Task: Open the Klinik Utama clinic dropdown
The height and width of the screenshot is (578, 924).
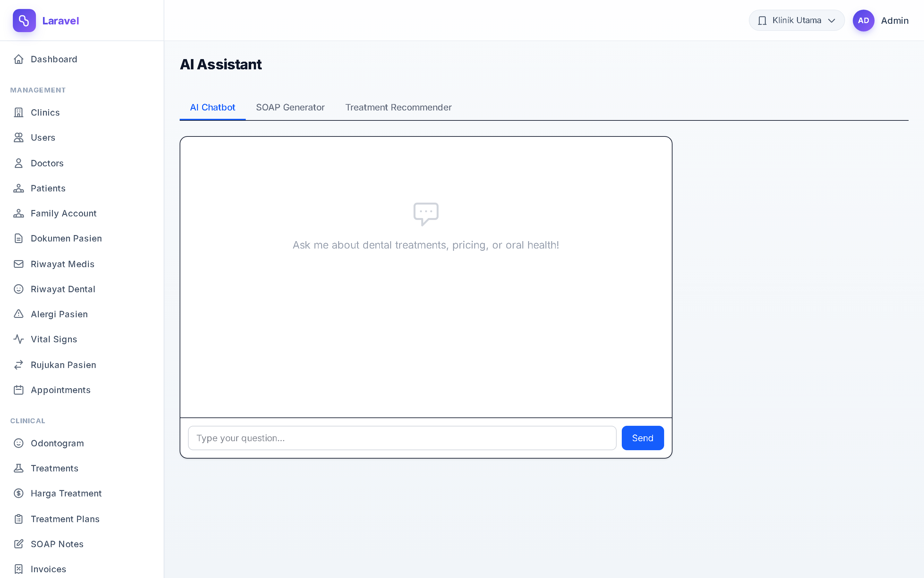Action: coord(797,21)
